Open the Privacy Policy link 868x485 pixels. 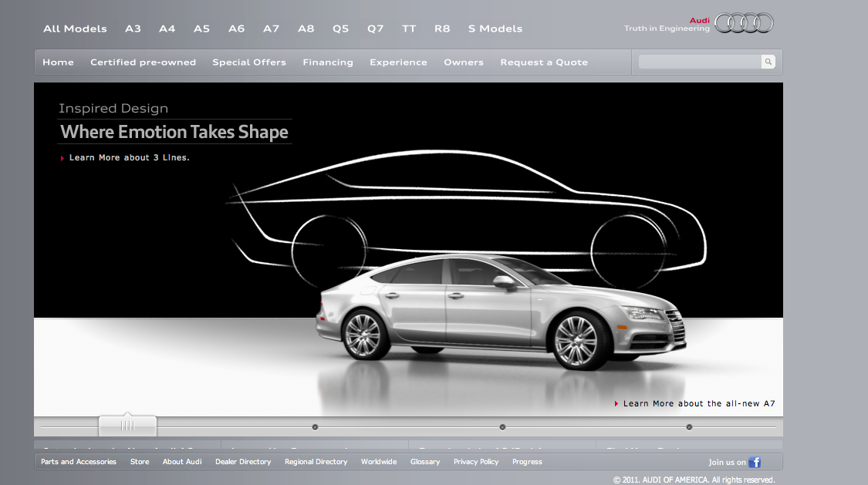(476, 462)
